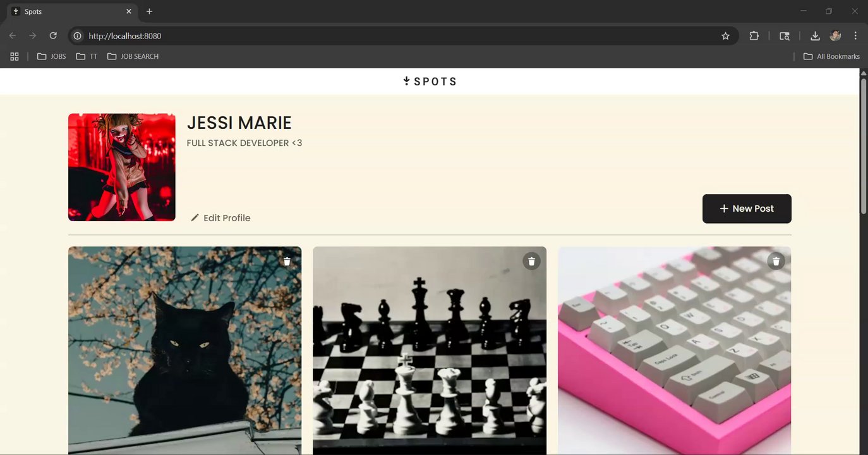Click the Spots logo in header

[430, 81]
